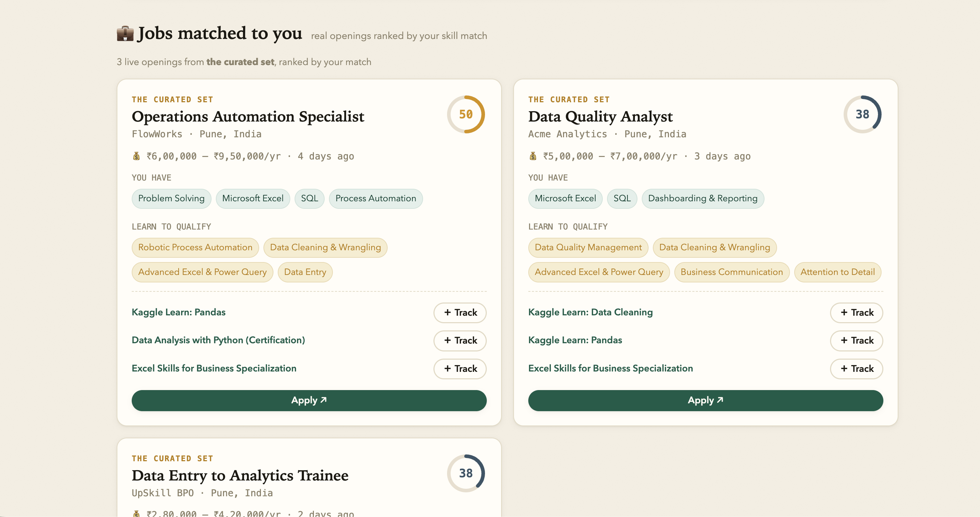Click the briefcase icon beside Jobs matched heading
Screen dimensions: 980x517
(125, 34)
